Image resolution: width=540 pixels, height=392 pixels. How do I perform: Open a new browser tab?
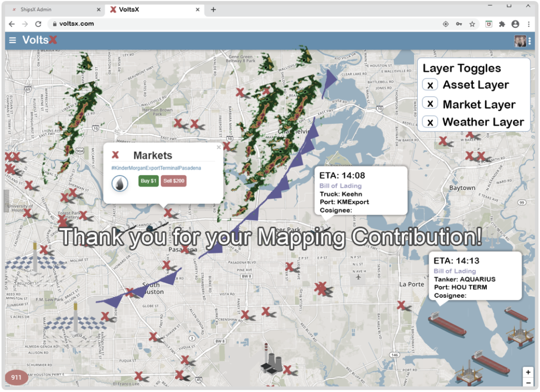[x=213, y=9]
